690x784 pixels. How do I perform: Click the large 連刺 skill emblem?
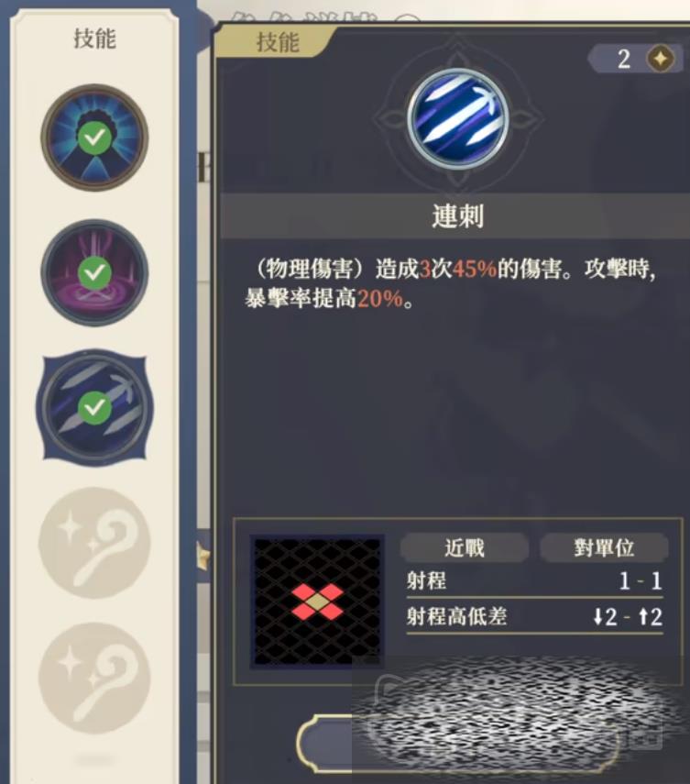click(458, 119)
